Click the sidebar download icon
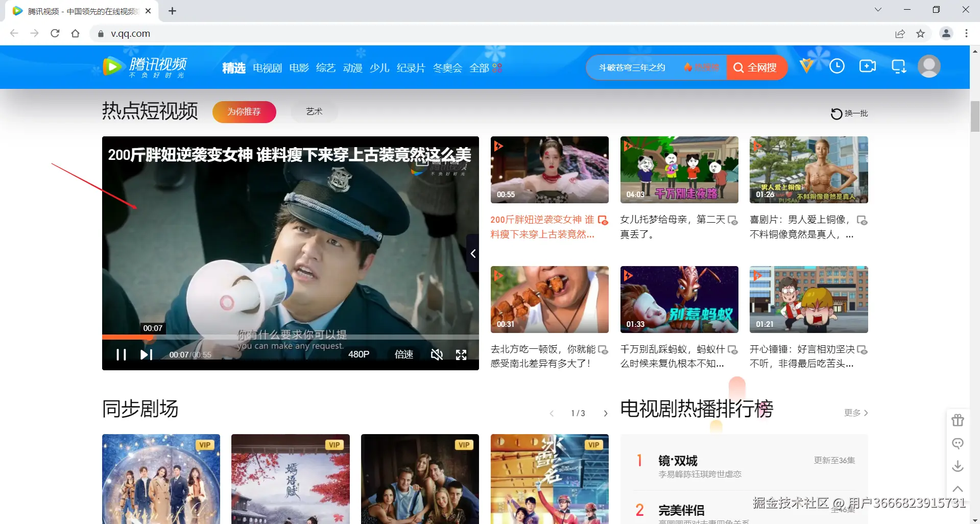Viewport: 980px width, 524px height. 958,466
